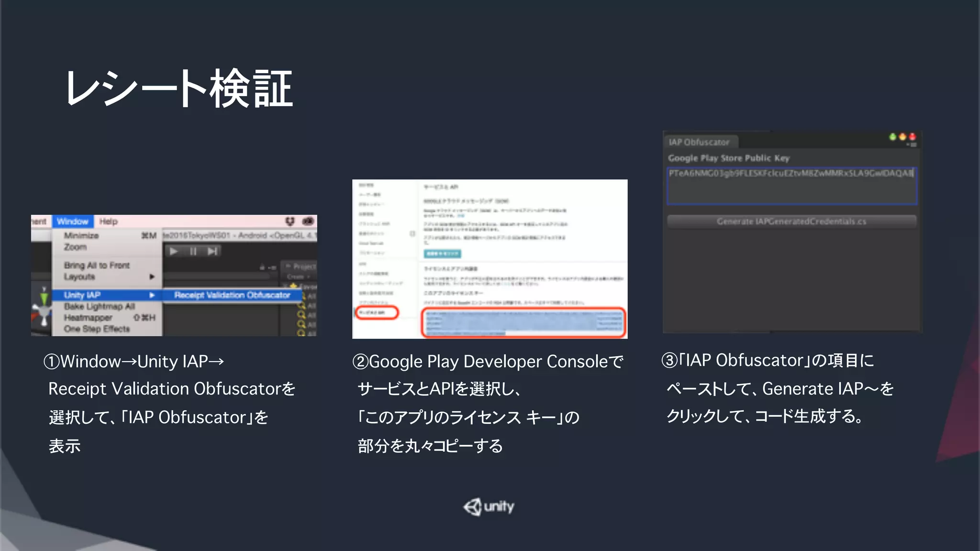This screenshot has height=551, width=980.
Task: Select Receipt Validation Obfuscator submenu entry
Action: tap(232, 295)
